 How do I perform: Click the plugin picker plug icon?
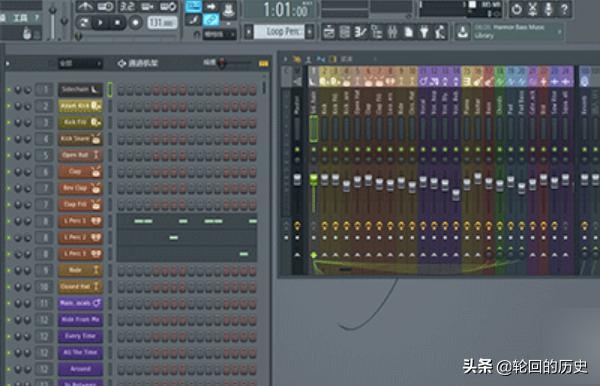[424, 32]
